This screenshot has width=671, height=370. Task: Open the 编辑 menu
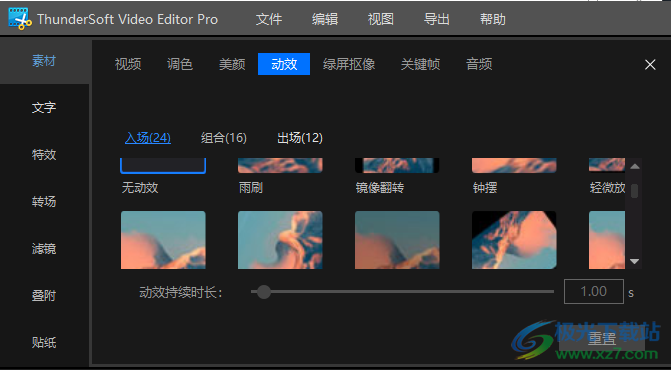pos(325,19)
